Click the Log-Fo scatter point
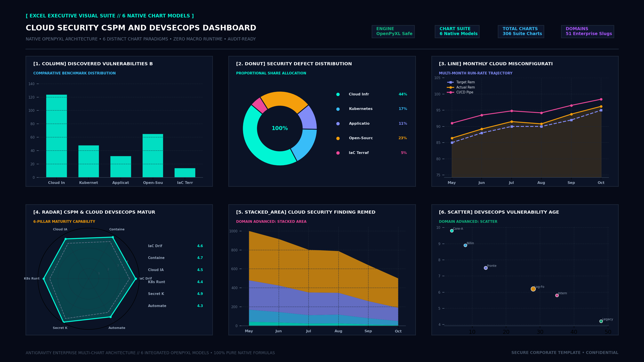The width and height of the screenshot is (644, 362). (533, 289)
